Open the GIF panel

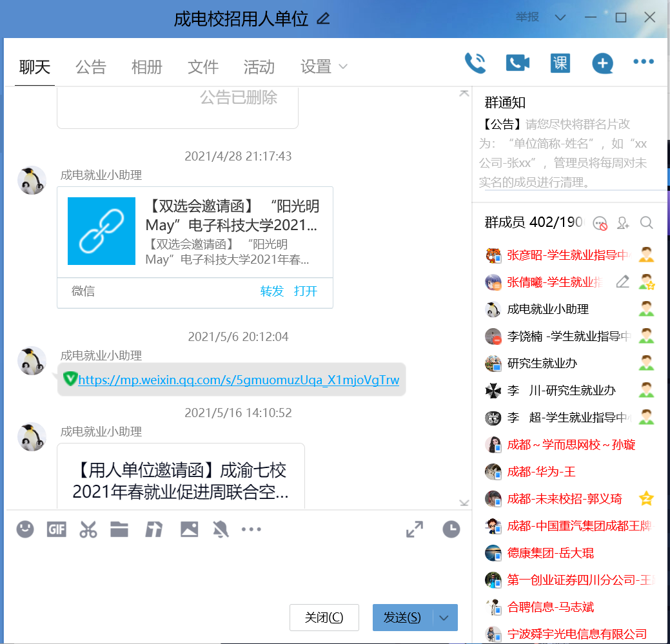click(56, 529)
